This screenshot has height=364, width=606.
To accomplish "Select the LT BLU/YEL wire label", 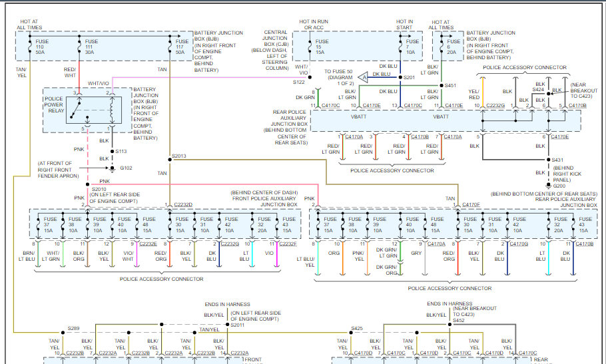I will (305, 262).
